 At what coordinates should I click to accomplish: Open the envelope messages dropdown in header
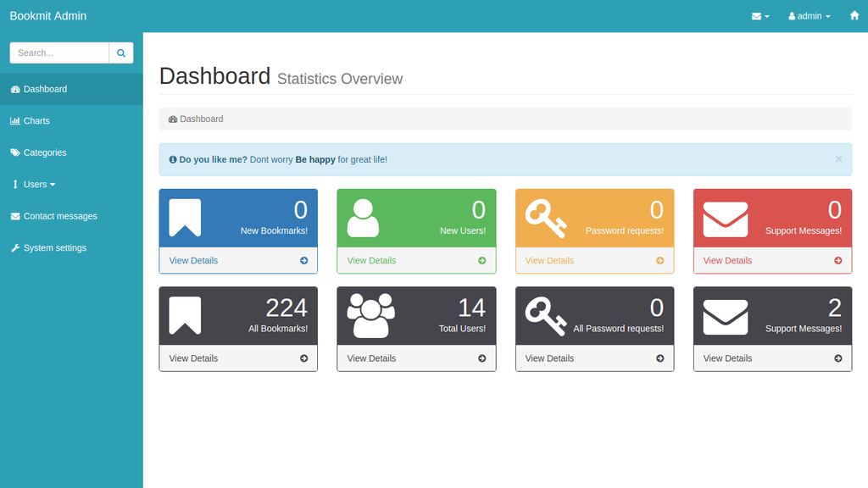click(760, 16)
